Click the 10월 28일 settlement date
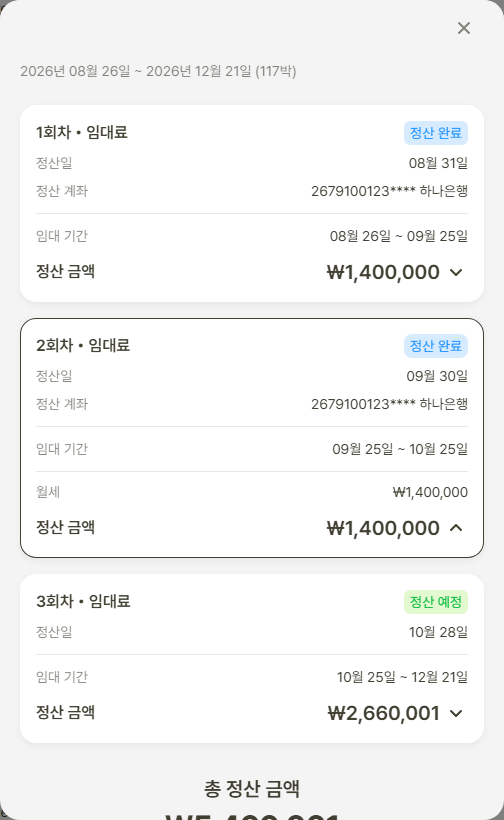This screenshot has width=504, height=820. [438, 632]
